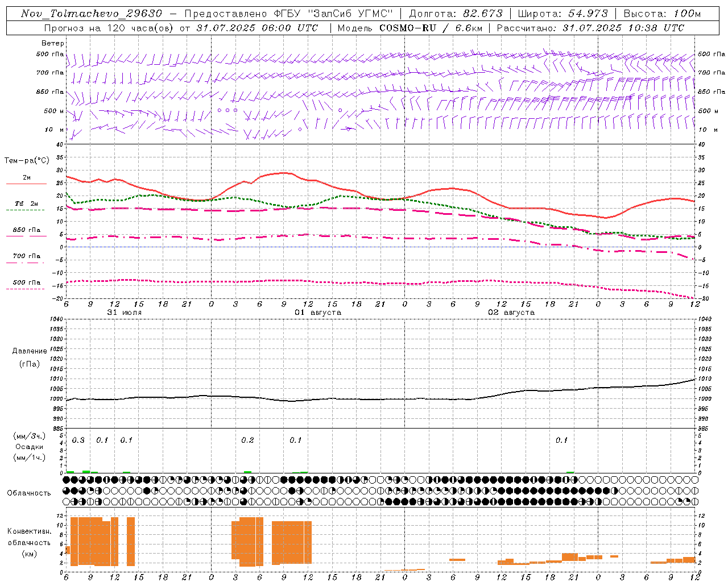Select the Долгота: 82.673 header value

pos(456,14)
